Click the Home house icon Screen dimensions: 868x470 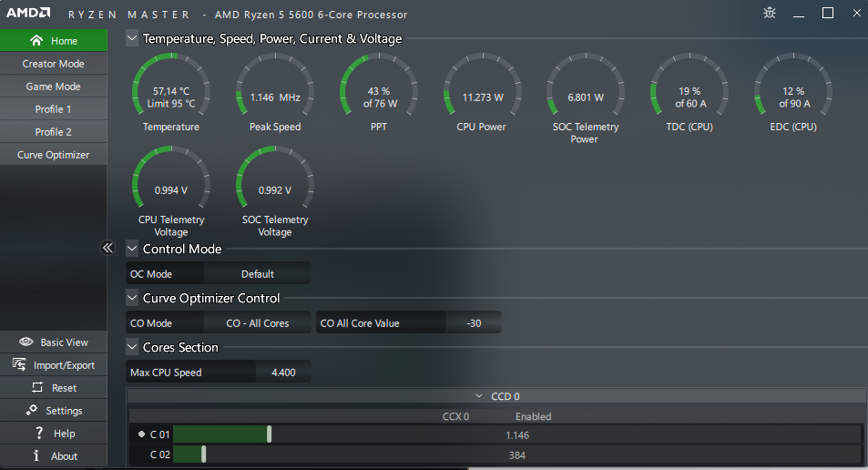pyautogui.click(x=36, y=40)
